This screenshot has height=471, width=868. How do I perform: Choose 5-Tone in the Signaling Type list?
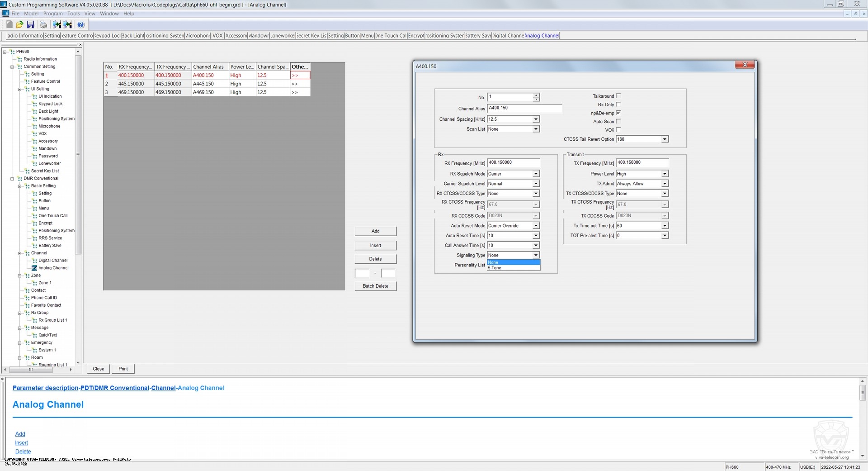tap(513, 268)
